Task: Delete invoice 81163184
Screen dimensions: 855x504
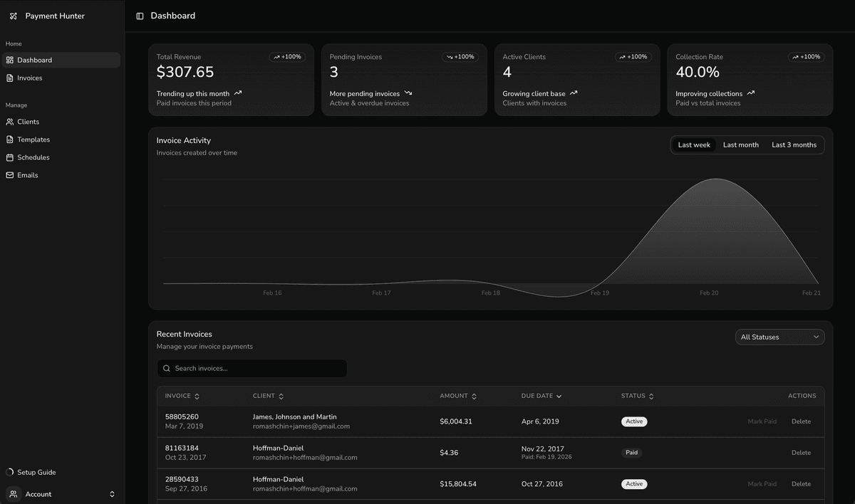Action: click(x=801, y=452)
